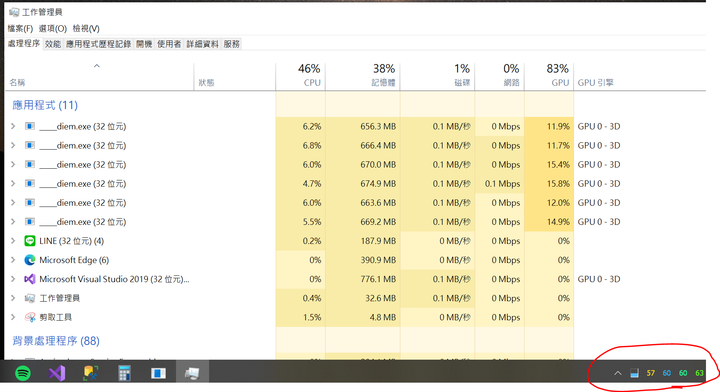
Task: Click the 剪取工具 scissors icon
Action: tap(30, 317)
